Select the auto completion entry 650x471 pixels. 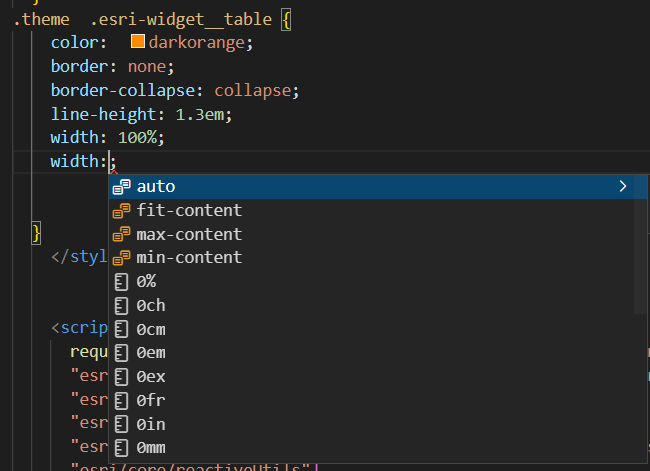(x=156, y=187)
